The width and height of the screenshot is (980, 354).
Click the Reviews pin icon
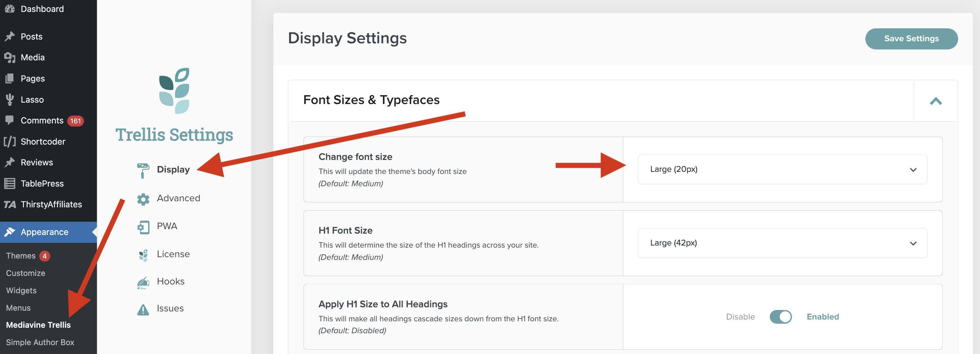[10, 162]
